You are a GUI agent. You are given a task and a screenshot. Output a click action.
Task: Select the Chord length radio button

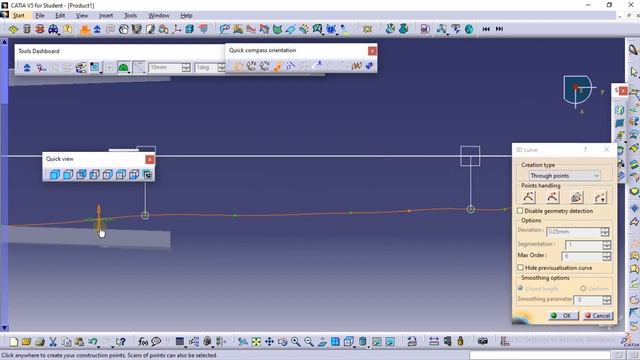point(520,288)
